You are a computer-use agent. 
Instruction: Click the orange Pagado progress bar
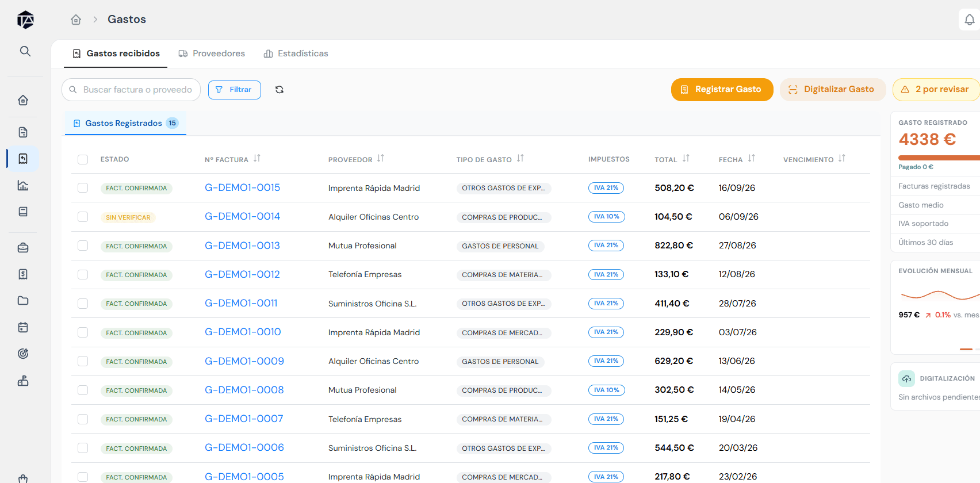[939, 158]
